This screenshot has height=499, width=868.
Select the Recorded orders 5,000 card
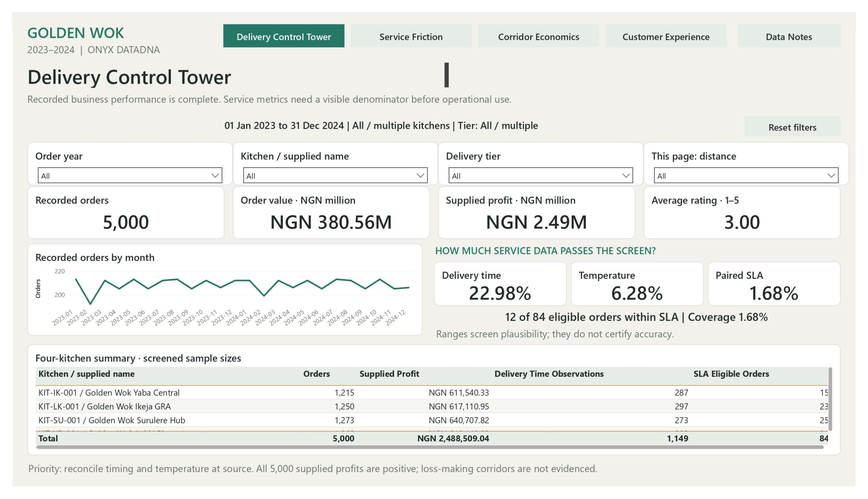point(125,212)
